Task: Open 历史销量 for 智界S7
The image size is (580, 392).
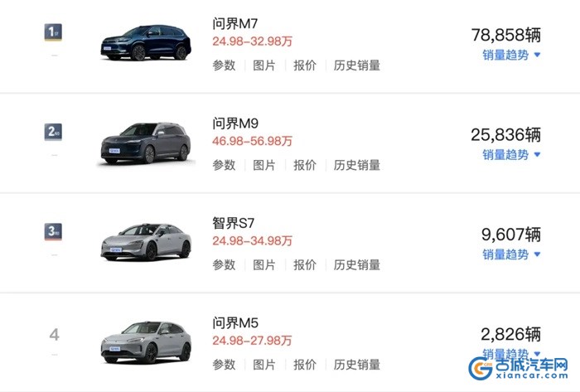Action: coord(357,265)
